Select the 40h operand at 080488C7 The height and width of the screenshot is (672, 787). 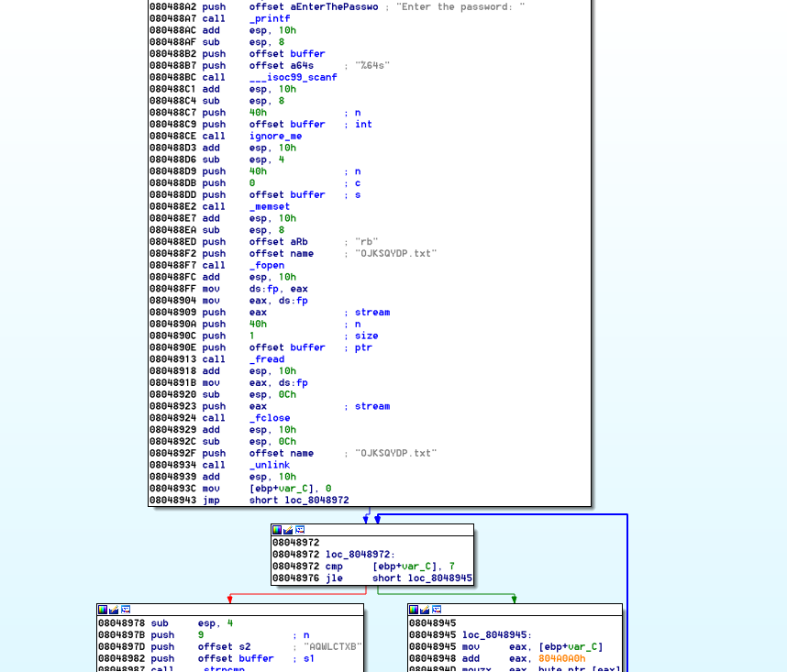(258, 113)
